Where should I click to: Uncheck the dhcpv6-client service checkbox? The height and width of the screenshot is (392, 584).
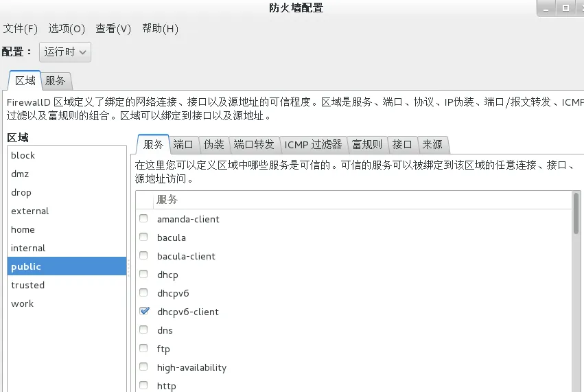tap(144, 311)
